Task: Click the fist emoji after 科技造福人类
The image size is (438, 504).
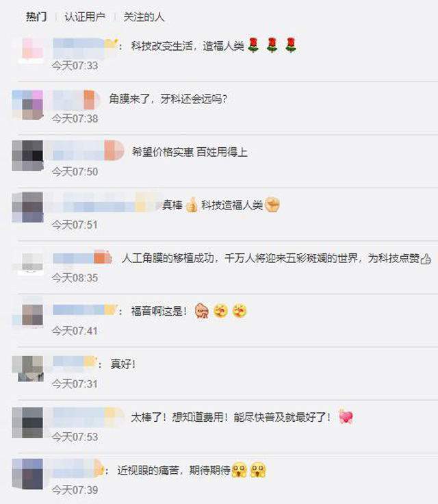Action: [272, 205]
